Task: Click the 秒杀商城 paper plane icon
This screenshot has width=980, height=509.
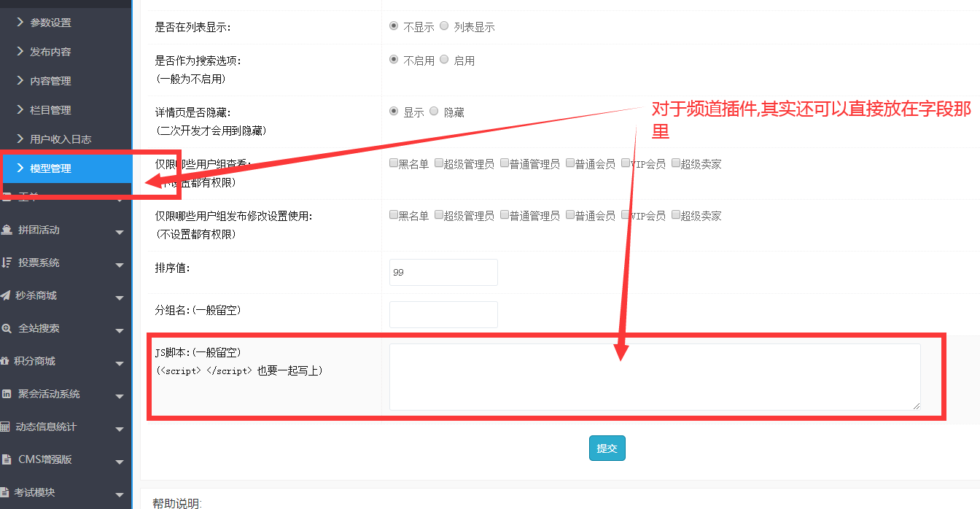Action: (7, 295)
